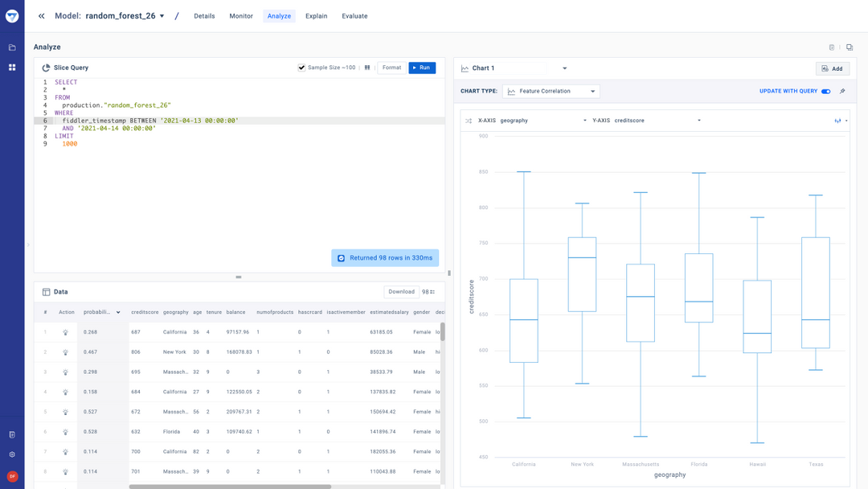Click the swap axes icon near X-AXIS
Image resolution: width=868 pixels, height=489 pixels.
pos(469,121)
